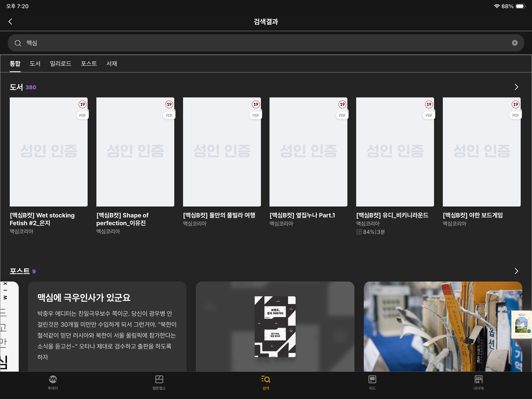Image resolution: width=532 pixels, height=399 pixels.
Task: Select the 통합 tab
Action: click(x=15, y=64)
